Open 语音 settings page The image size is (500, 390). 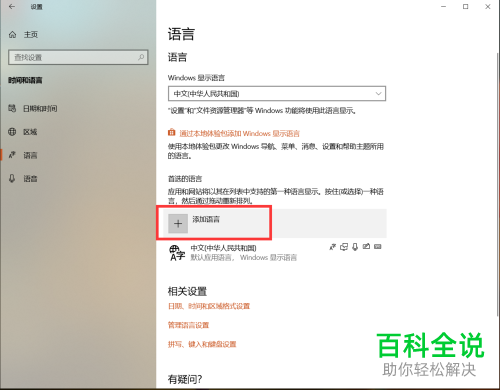[30, 179]
